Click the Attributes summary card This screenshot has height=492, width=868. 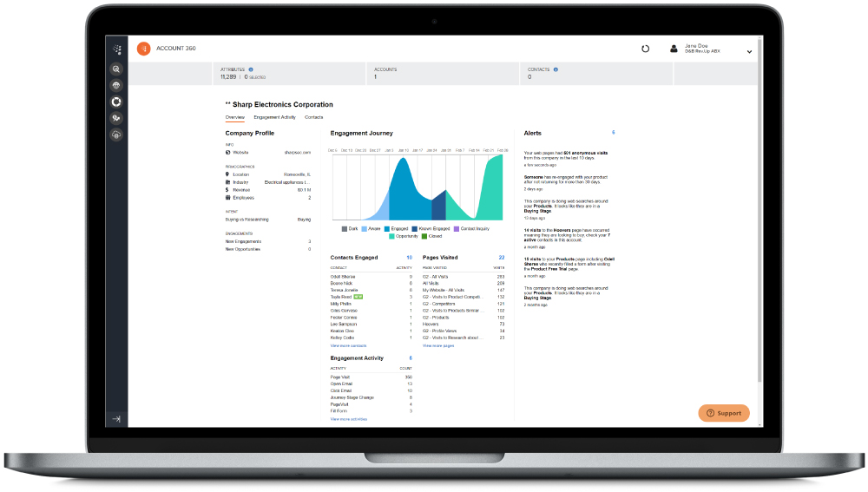point(289,74)
